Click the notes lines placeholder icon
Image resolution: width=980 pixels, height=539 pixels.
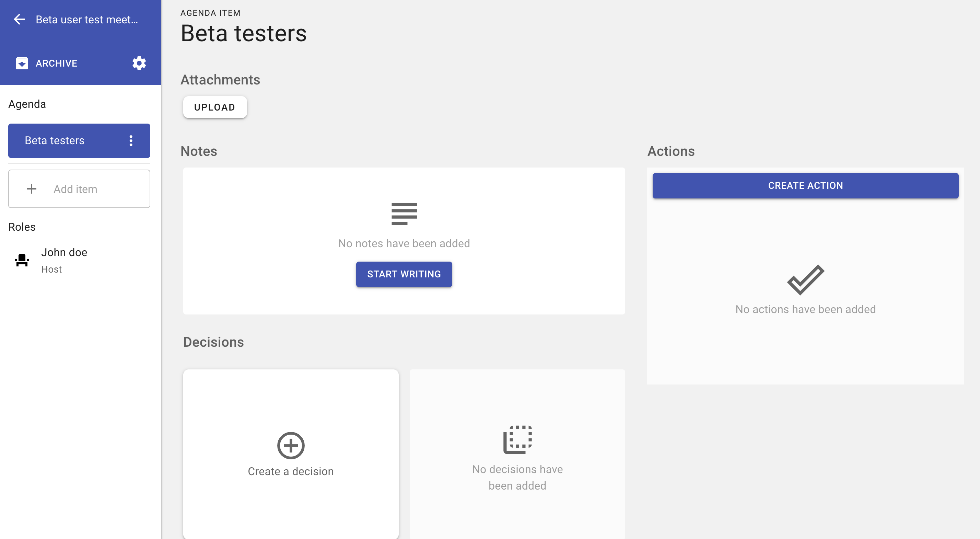404,214
